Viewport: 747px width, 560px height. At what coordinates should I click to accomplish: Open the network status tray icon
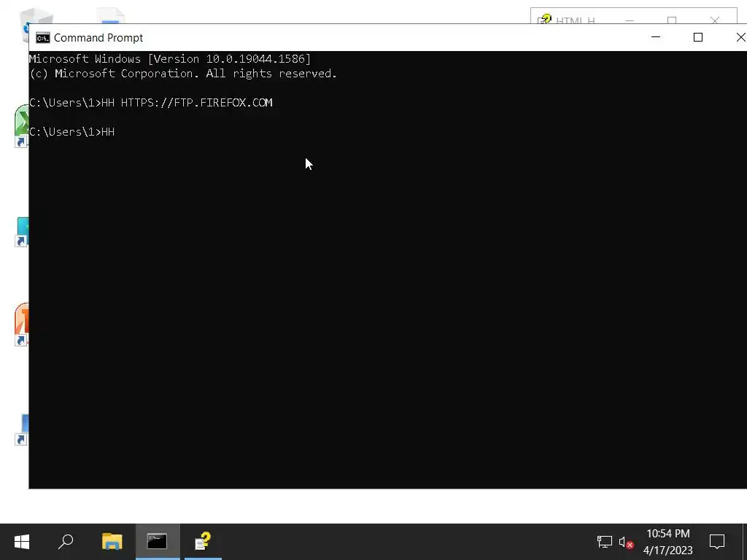[x=605, y=542]
